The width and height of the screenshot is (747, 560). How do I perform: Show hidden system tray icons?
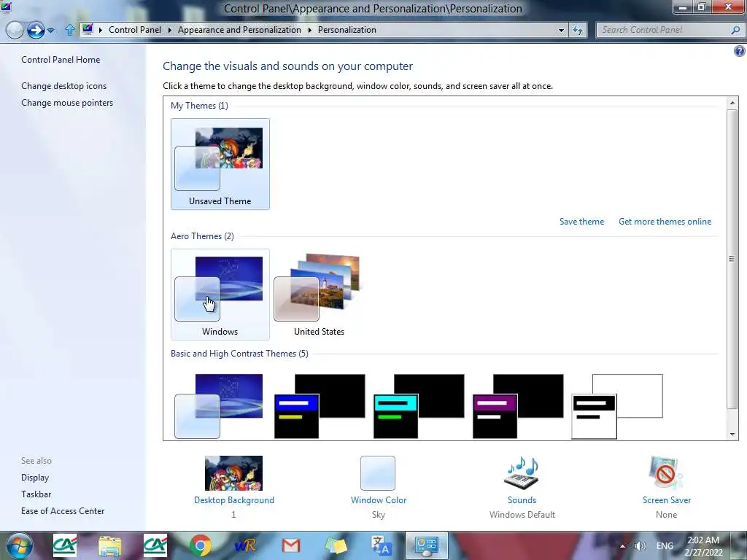coord(622,545)
